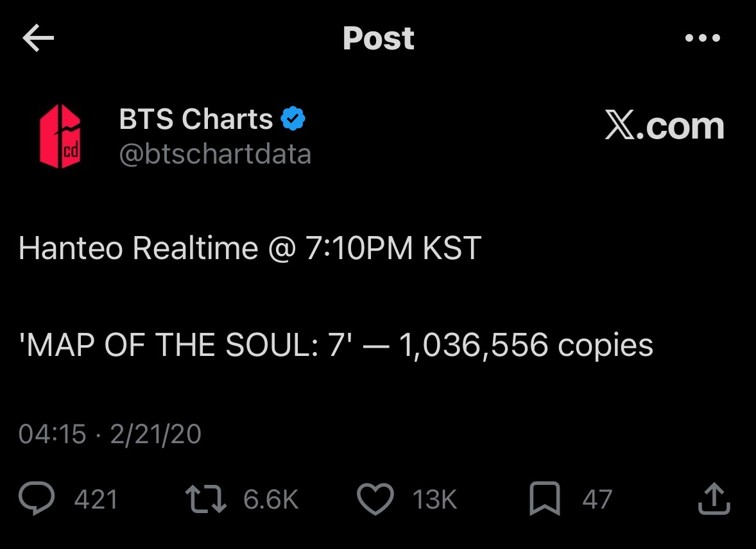Image resolution: width=756 pixels, height=549 pixels.
Task: Go back using the left arrow
Action: 38,39
